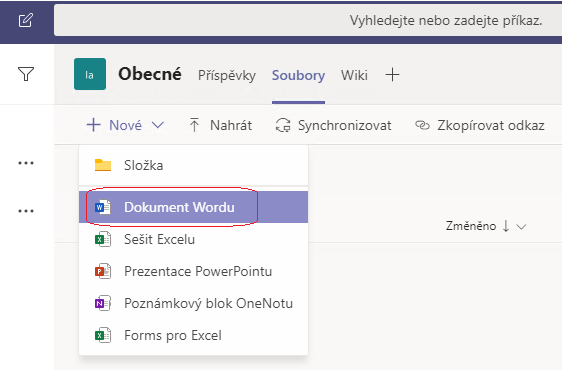Create a Sešit Excelu workbook

[x=194, y=239]
